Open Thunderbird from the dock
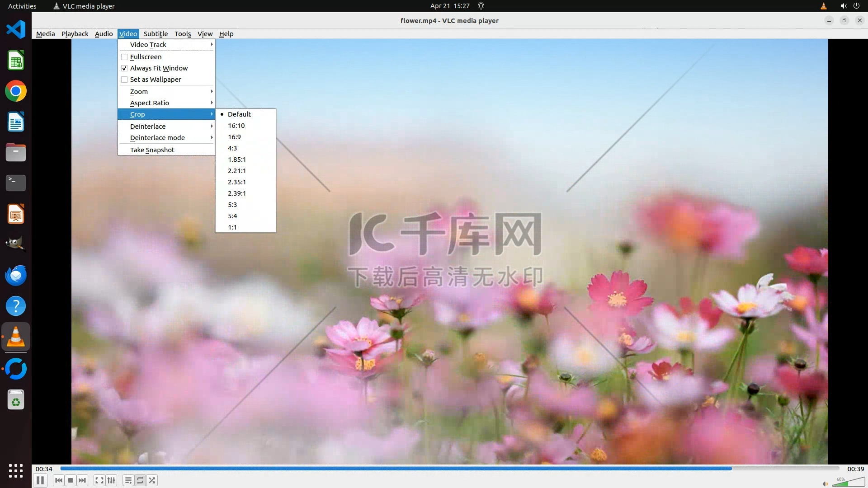Viewport: 868px width, 488px height. point(16,275)
